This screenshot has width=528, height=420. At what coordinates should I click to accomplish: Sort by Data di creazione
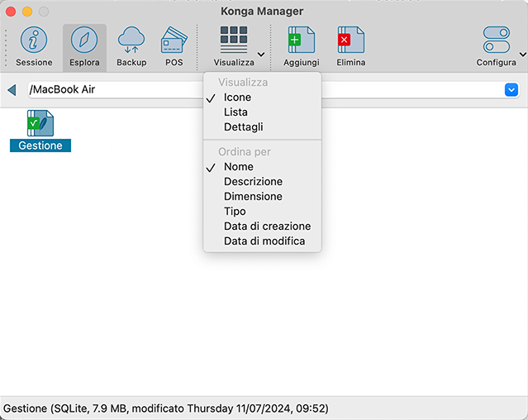(x=267, y=227)
